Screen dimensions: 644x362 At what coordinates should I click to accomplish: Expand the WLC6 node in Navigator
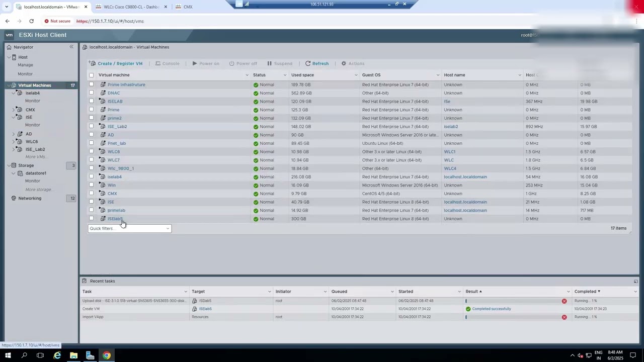pyautogui.click(x=14, y=142)
